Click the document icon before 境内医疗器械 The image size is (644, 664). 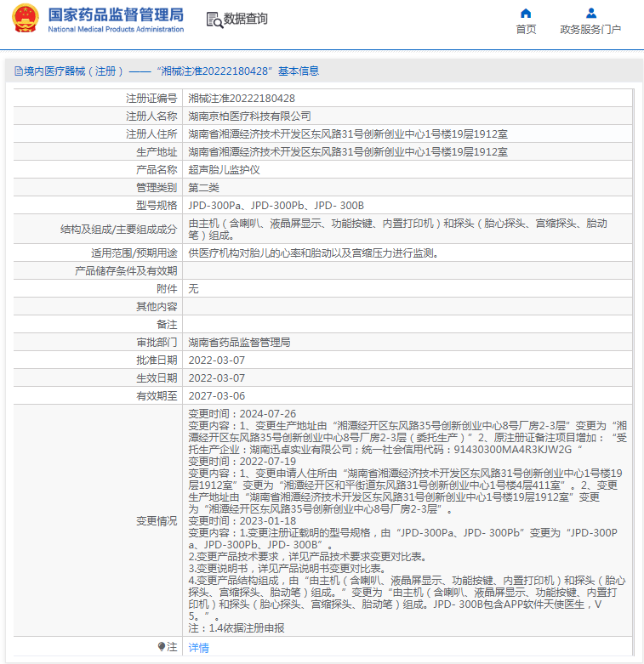tap(18, 71)
